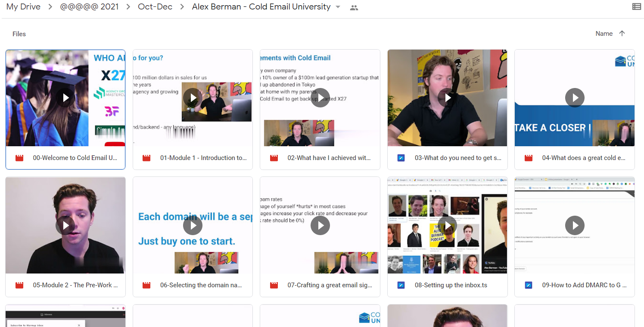This screenshot has width=644, height=327.
Task: Select file name 05-Module 2 - The Pre-Work
Action: 75,285
